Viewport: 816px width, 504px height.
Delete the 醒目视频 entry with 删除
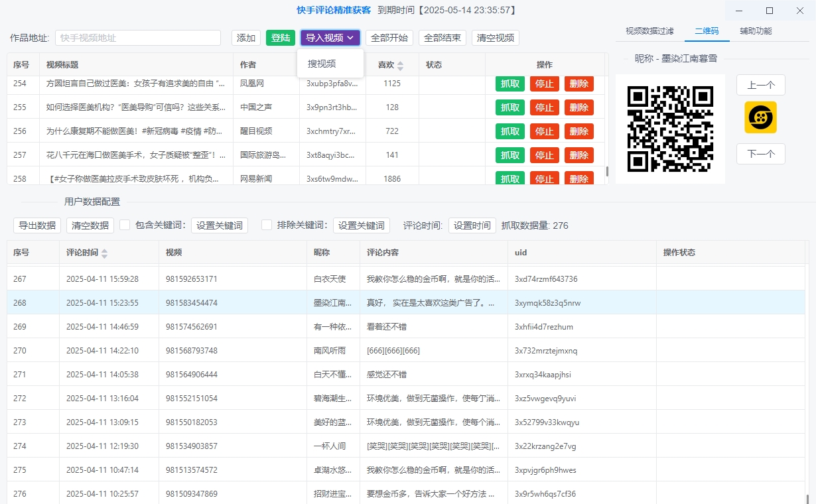[x=578, y=131]
